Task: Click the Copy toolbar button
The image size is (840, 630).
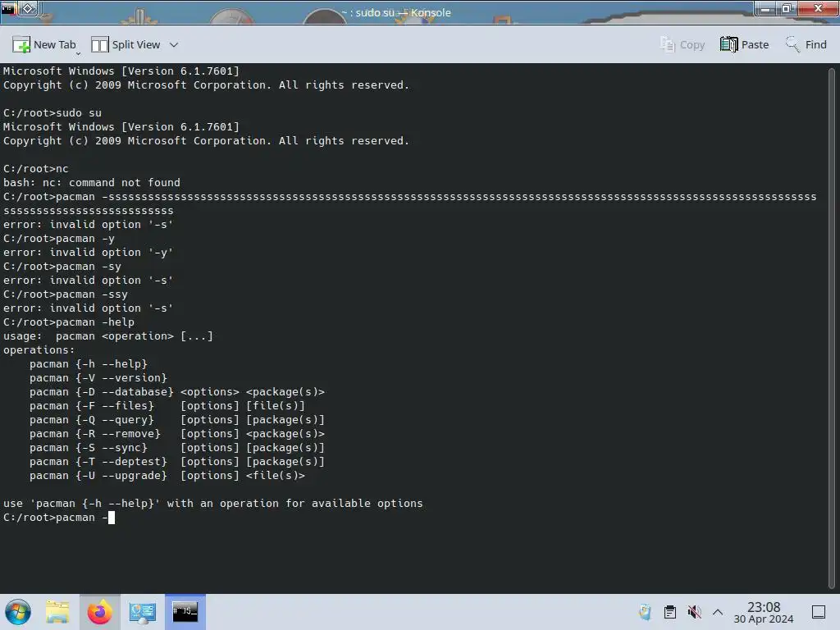Action: 682,44
